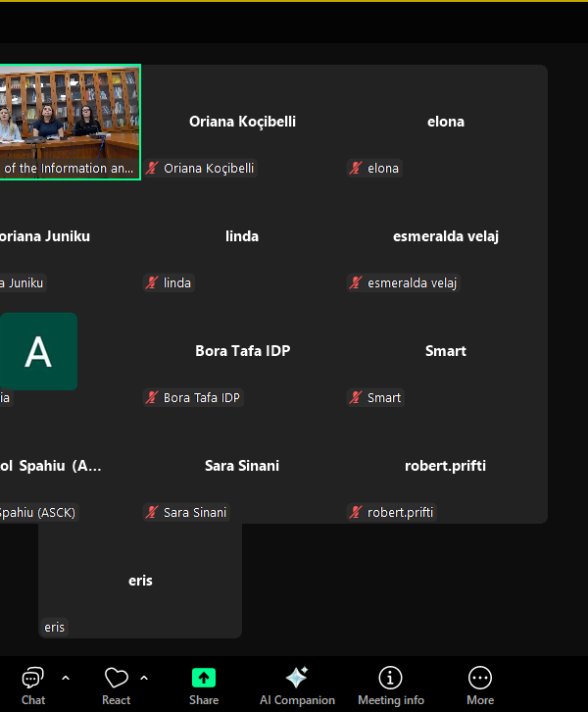Viewport: 588px width, 712px height.
Task: Open the More options menu
Action: (480, 685)
